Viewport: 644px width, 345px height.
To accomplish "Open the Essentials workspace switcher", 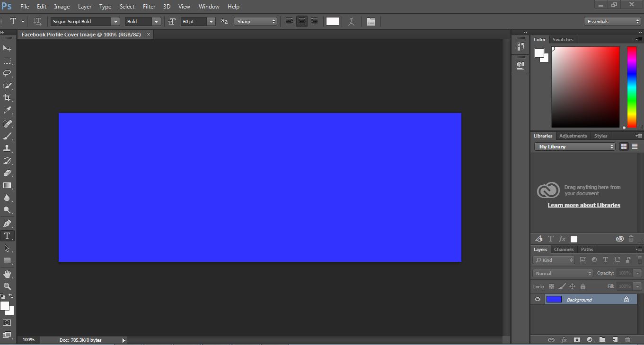I will (x=612, y=21).
